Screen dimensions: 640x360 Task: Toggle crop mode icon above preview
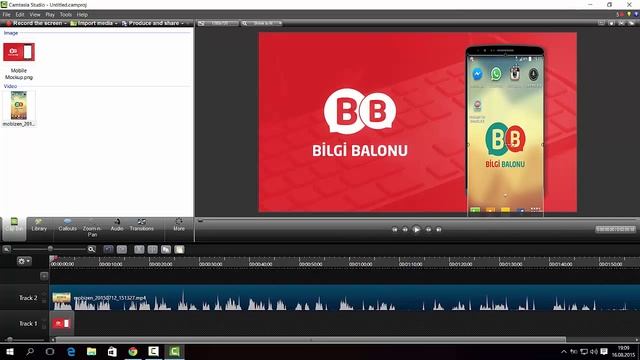[601, 23]
